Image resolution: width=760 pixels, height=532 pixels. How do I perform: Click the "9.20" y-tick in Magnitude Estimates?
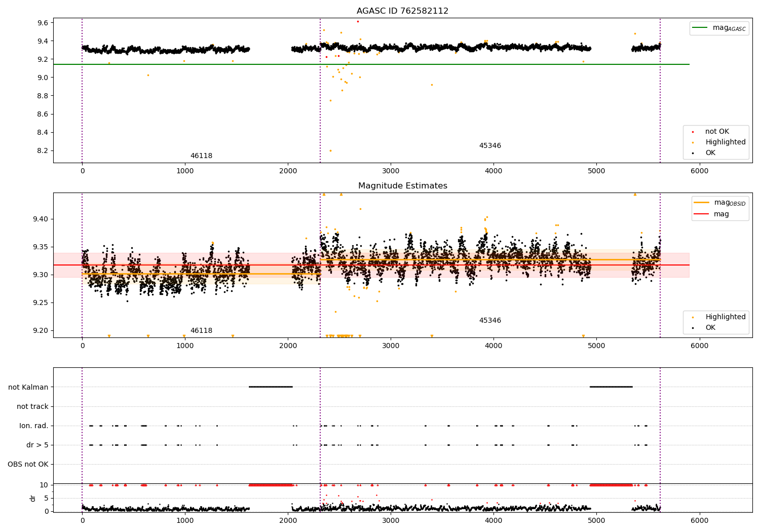click(40, 331)
